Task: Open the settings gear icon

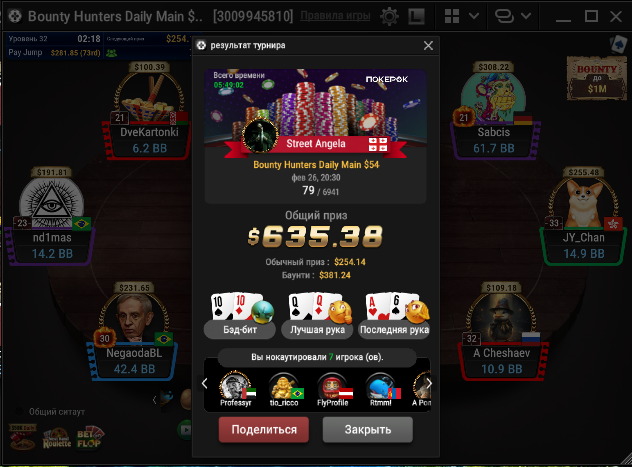Action: pyautogui.click(x=389, y=17)
